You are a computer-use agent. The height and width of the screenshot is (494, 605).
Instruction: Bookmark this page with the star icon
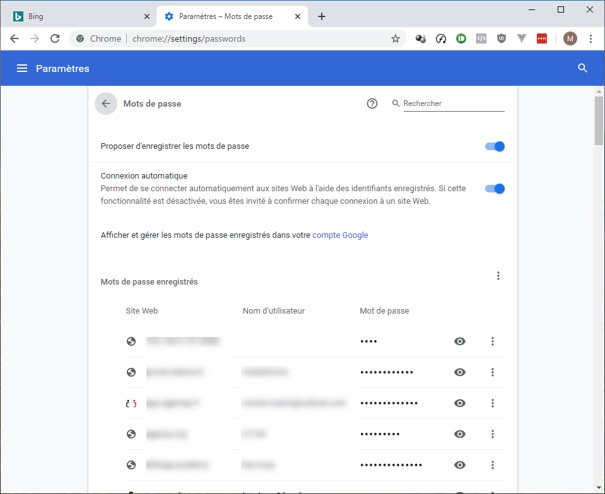click(x=395, y=39)
